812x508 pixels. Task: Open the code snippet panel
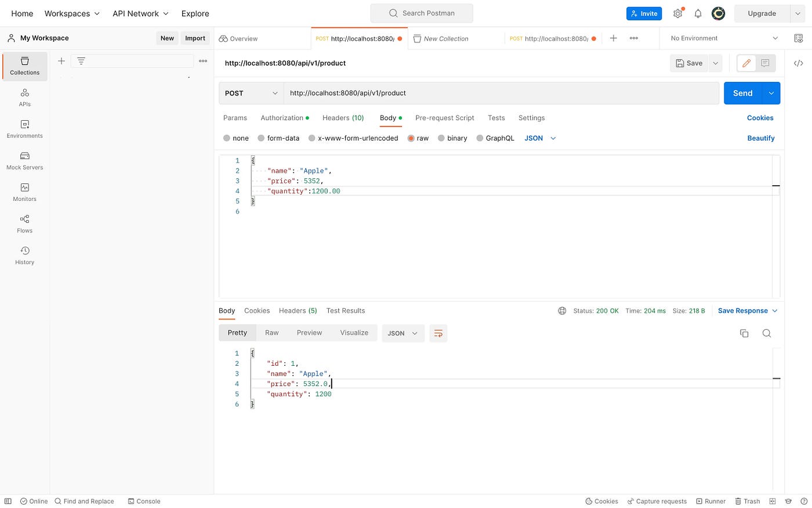pos(798,63)
